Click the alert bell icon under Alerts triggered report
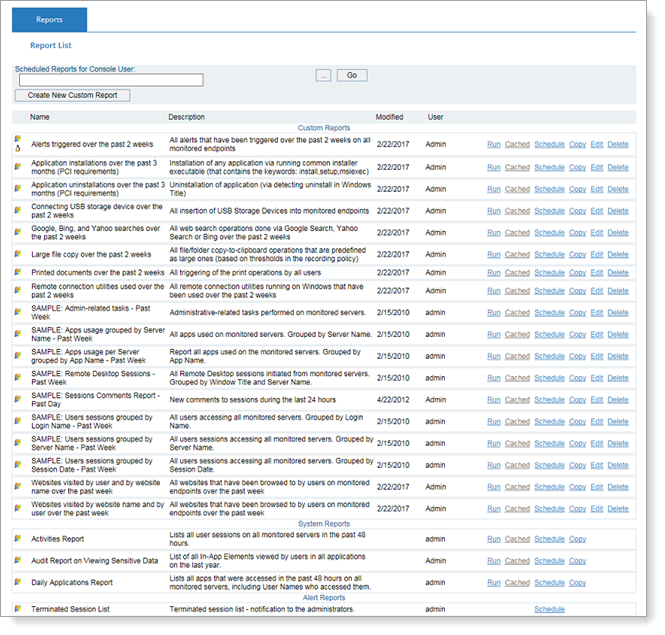665x635 pixels. click(18, 150)
